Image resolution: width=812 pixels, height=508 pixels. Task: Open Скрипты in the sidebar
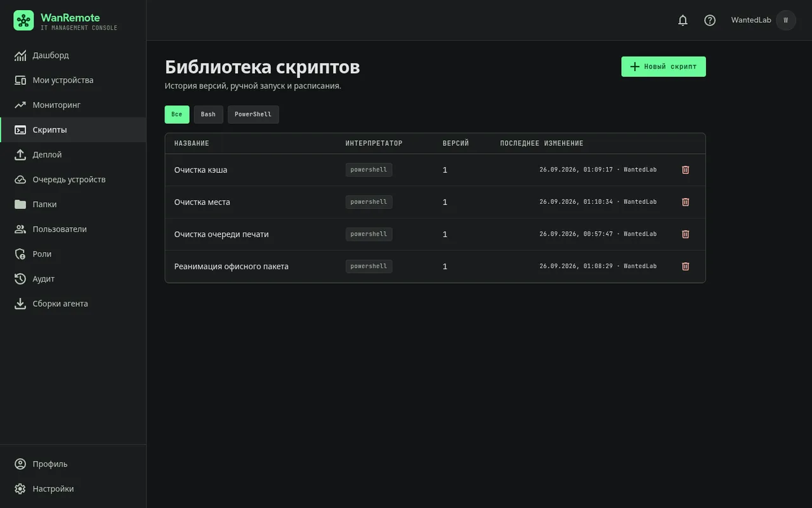tap(73, 130)
